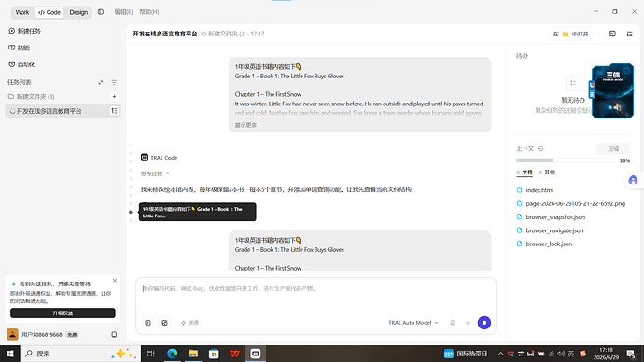This screenshot has height=362, width=644.
Task: Open the user 用户7086819668 profile avatar
Action: click(12, 335)
